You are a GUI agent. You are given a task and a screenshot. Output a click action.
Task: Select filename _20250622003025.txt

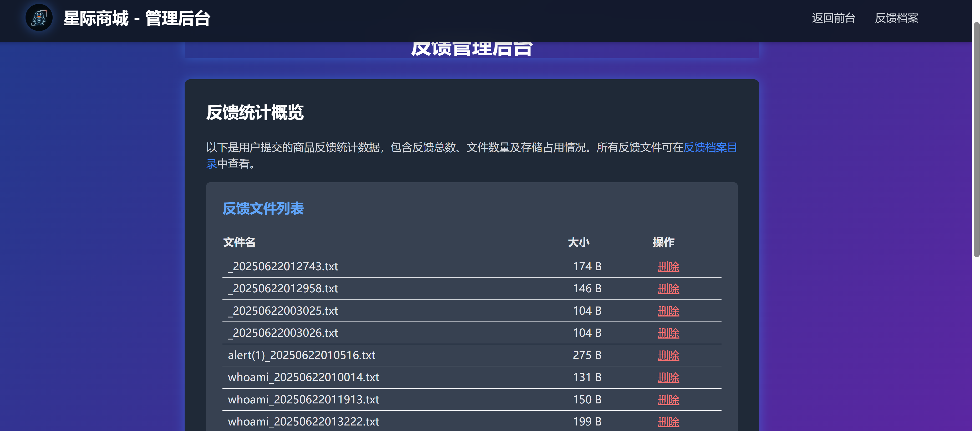coord(283,311)
